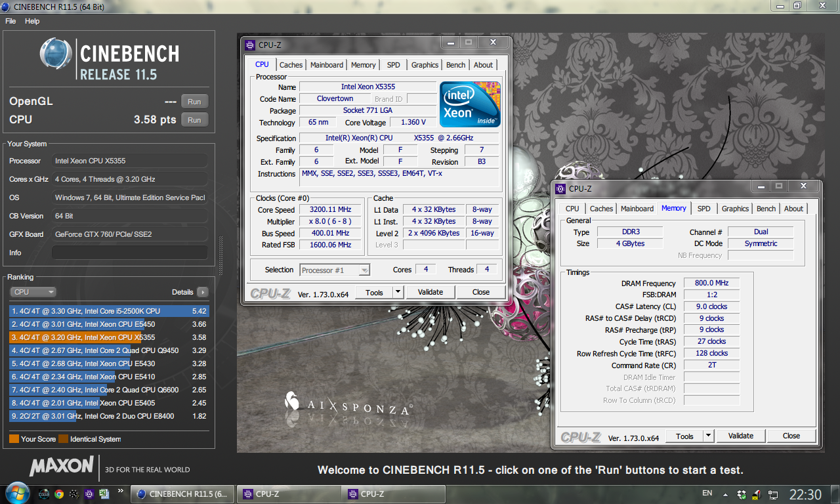Click the Info input field
Viewport: 840px width, 504px height.
click(x=129, y=253)
